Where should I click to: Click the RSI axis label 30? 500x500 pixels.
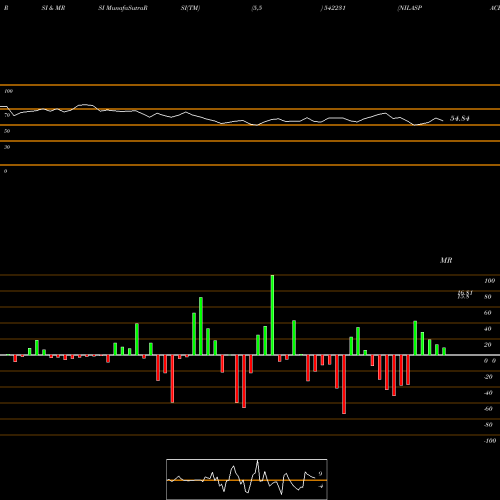[x=7, y=147]
